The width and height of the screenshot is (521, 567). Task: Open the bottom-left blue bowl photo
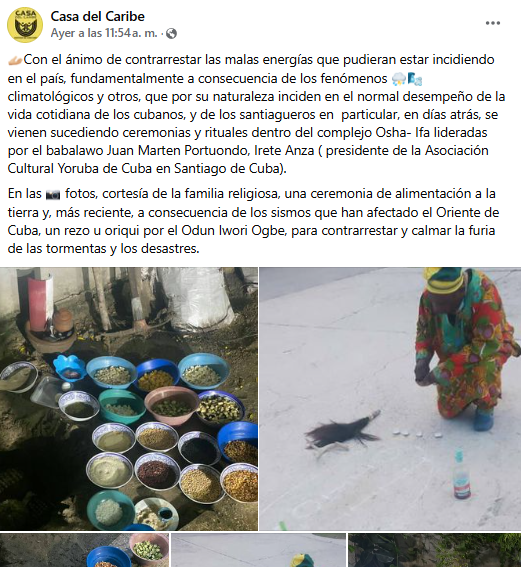(x=84, y=550)
